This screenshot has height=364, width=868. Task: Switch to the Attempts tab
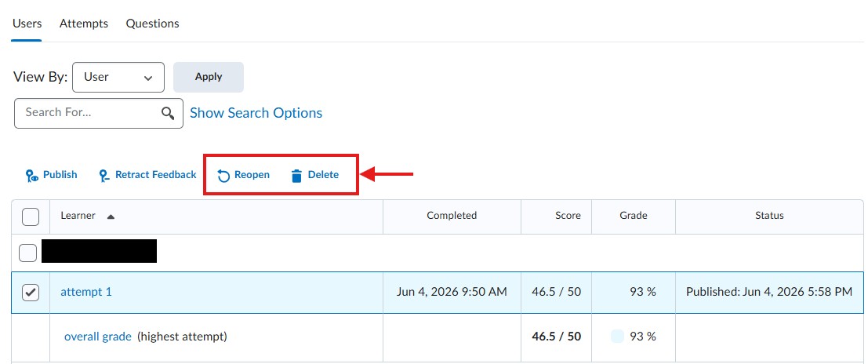click(84, 24)
